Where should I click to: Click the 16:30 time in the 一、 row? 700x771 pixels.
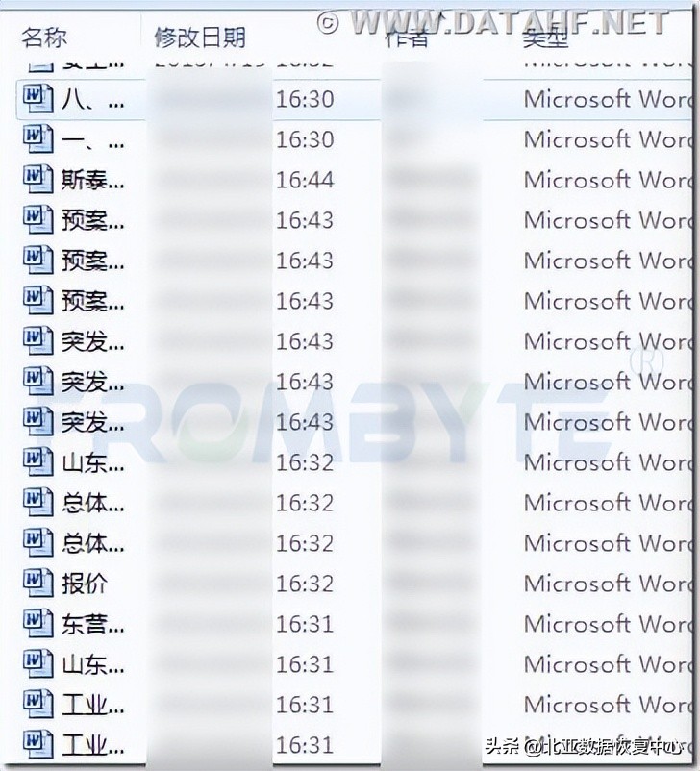point(305,139)
